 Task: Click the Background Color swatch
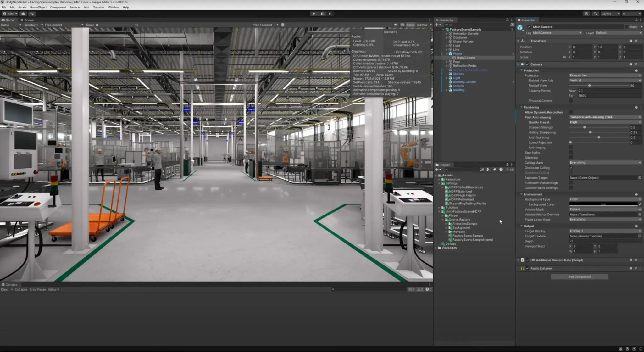(603, 204)
